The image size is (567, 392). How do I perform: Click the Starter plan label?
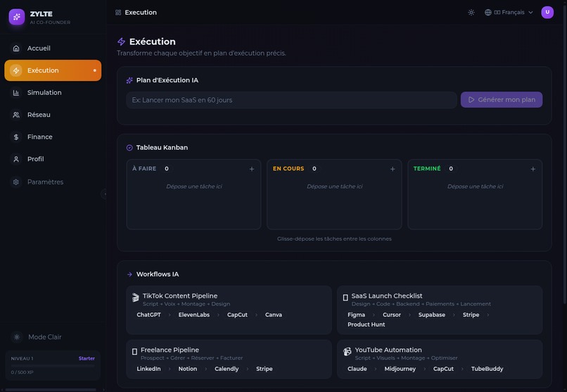87,358
